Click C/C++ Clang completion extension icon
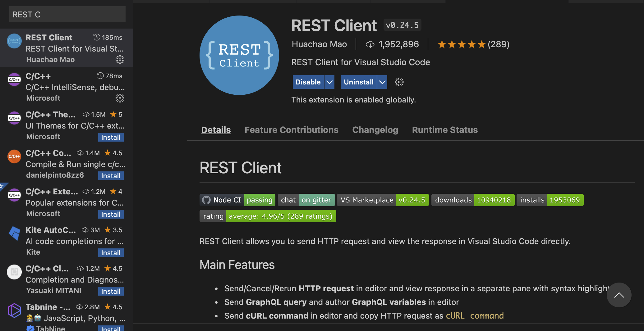 coord(14,272)
